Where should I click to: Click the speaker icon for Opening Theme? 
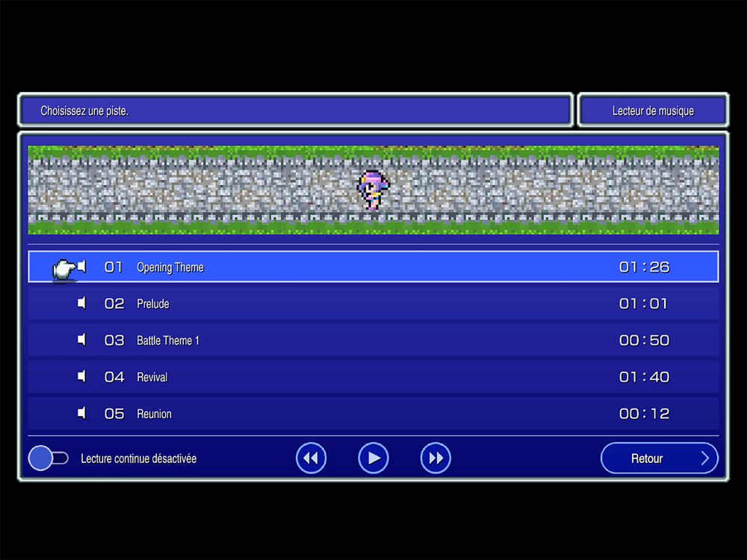82,267
